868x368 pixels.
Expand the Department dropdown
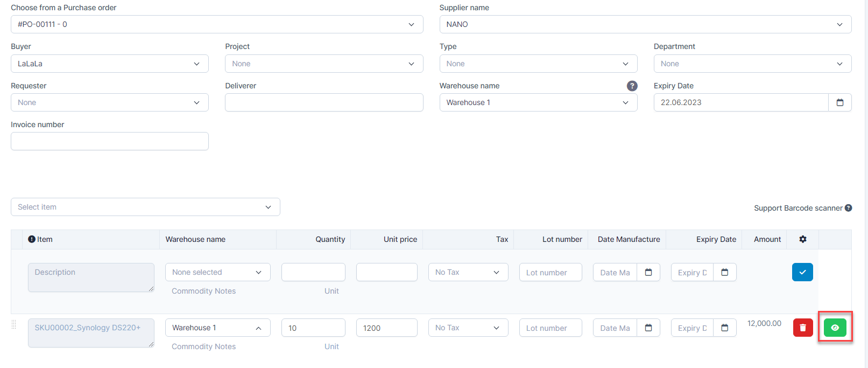pos(752,64)
